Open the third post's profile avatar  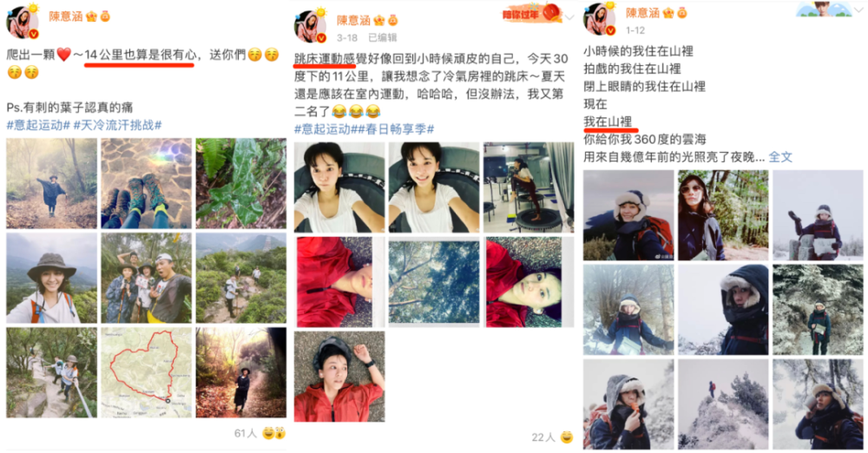(x=600, y=18)
